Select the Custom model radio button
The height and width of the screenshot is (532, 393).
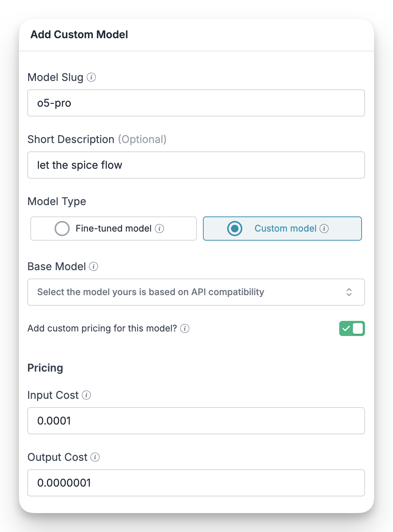click(x=234, y=229)
